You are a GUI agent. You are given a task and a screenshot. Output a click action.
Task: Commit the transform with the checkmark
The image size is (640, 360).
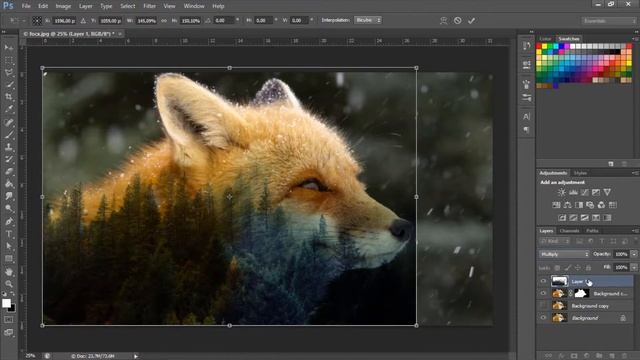pyautogui.click(x=471, y=20)
